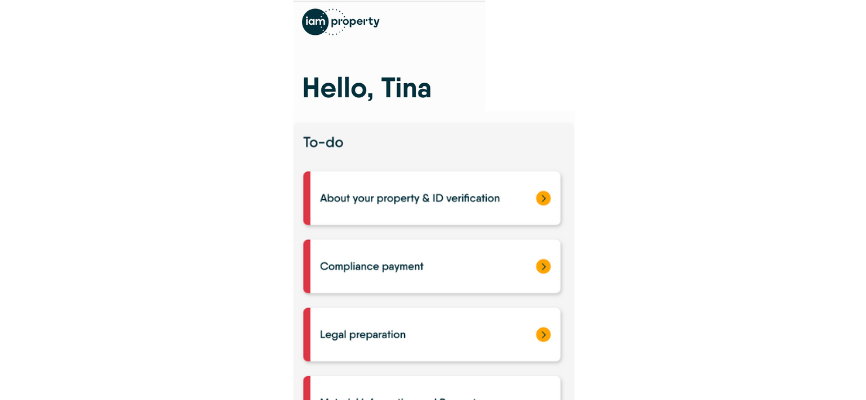Click the 'property' word in the logo
The image size is (866, 400).
point(355,23)
